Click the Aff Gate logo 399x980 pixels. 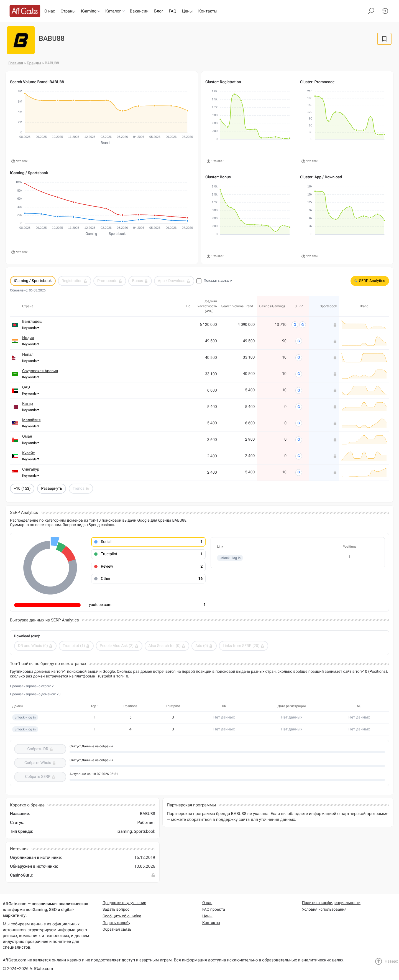coord(25,11)
